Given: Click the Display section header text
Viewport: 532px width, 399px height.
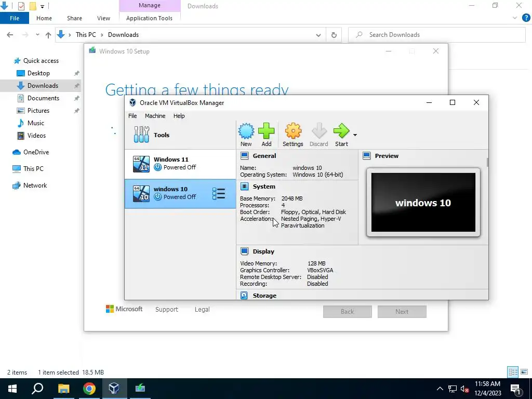Looking at the screenshot, I should (x=263, y=251).
